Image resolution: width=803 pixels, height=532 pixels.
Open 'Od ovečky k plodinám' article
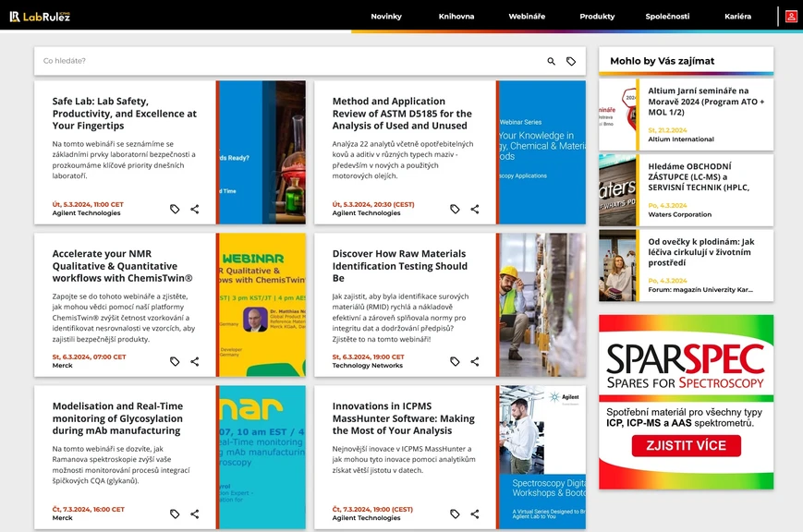701,252
